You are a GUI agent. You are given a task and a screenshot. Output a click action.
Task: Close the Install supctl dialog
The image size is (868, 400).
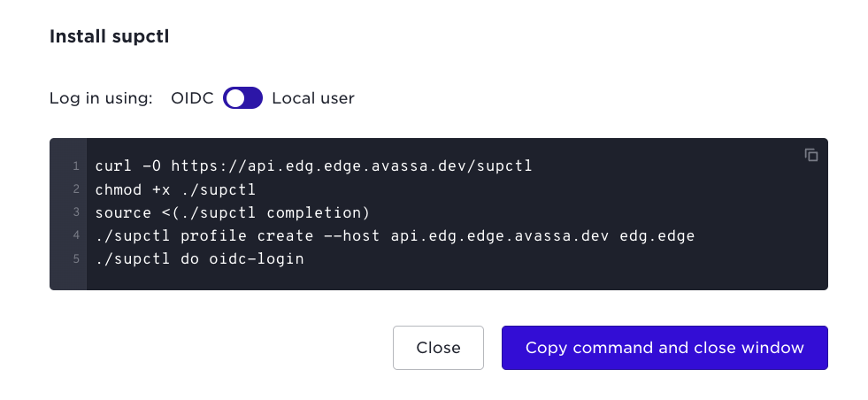click(438, 348)
